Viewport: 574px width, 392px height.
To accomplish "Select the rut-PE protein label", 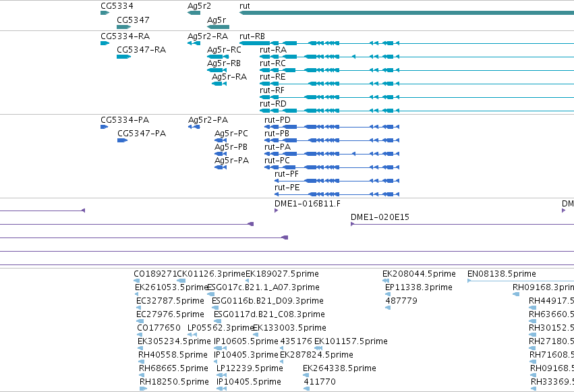I will click(287, 188).
